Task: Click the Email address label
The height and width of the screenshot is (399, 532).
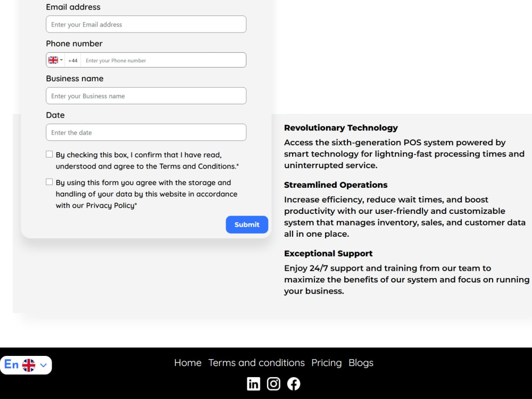Action: coord(73,7)
